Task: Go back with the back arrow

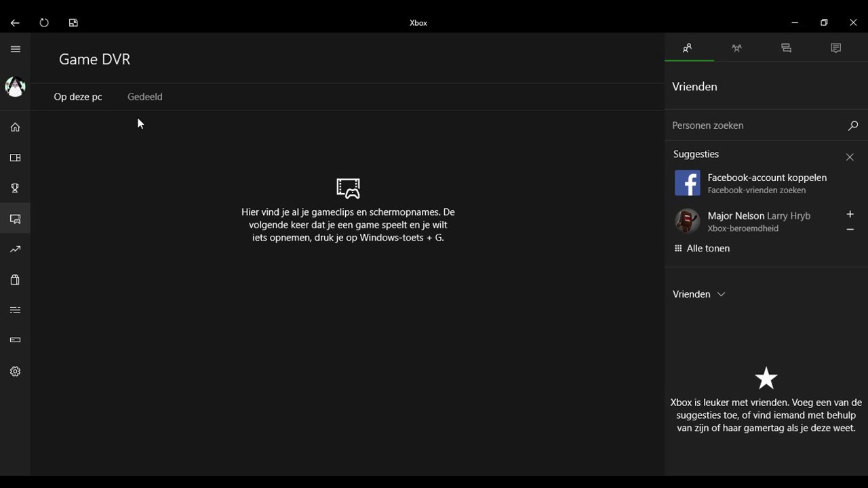Action: [x=15, y=23]
